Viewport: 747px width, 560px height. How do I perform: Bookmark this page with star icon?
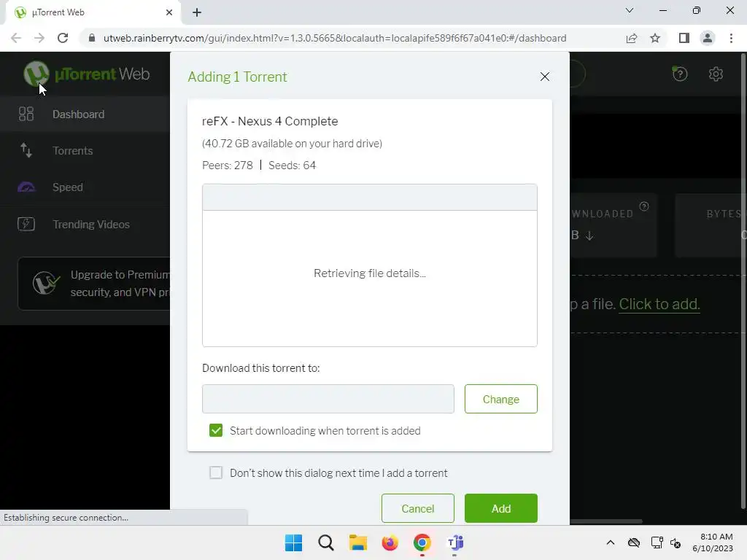point(655,38)
